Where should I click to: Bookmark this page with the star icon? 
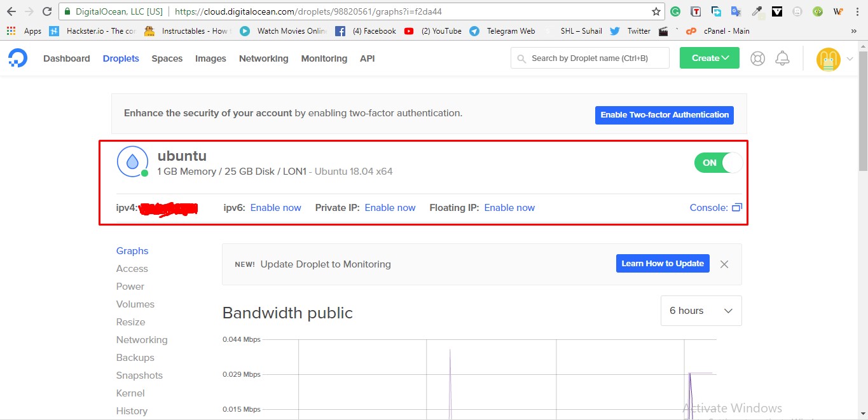pyautogui.click(x=656, y=11)
